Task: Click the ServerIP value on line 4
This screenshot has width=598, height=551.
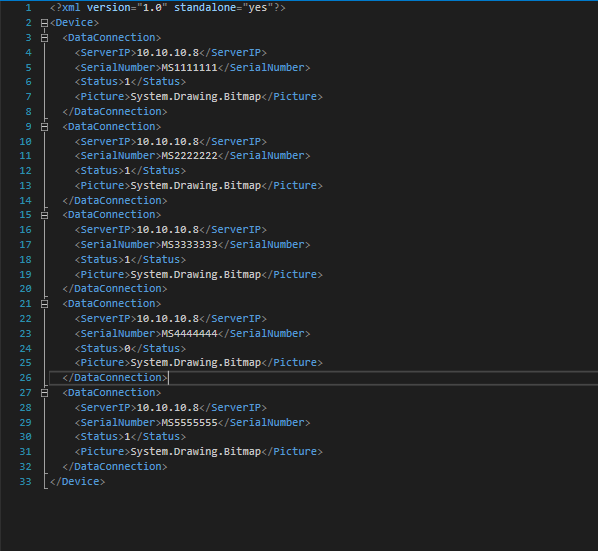Action: (x=168, y=53)
